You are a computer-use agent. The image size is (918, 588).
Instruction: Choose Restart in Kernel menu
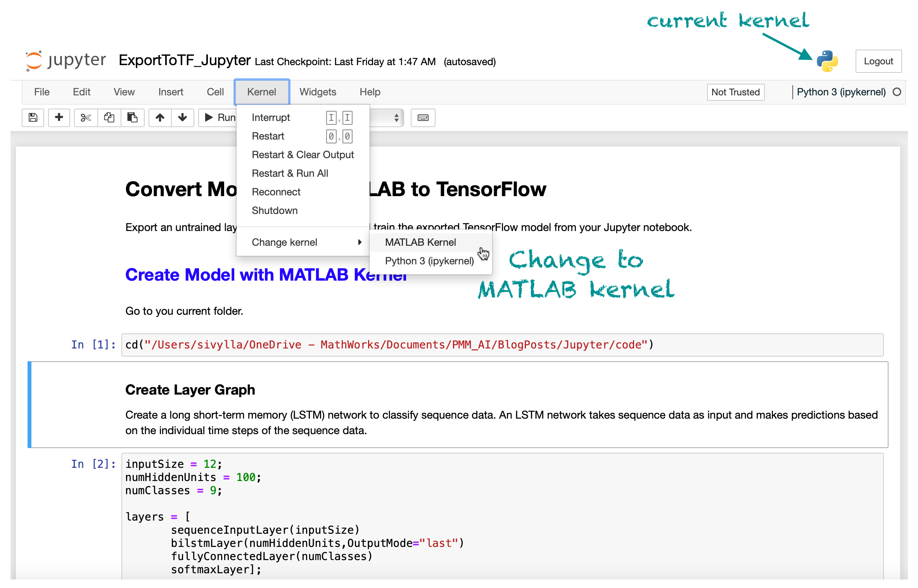click(x=303, y=136)
